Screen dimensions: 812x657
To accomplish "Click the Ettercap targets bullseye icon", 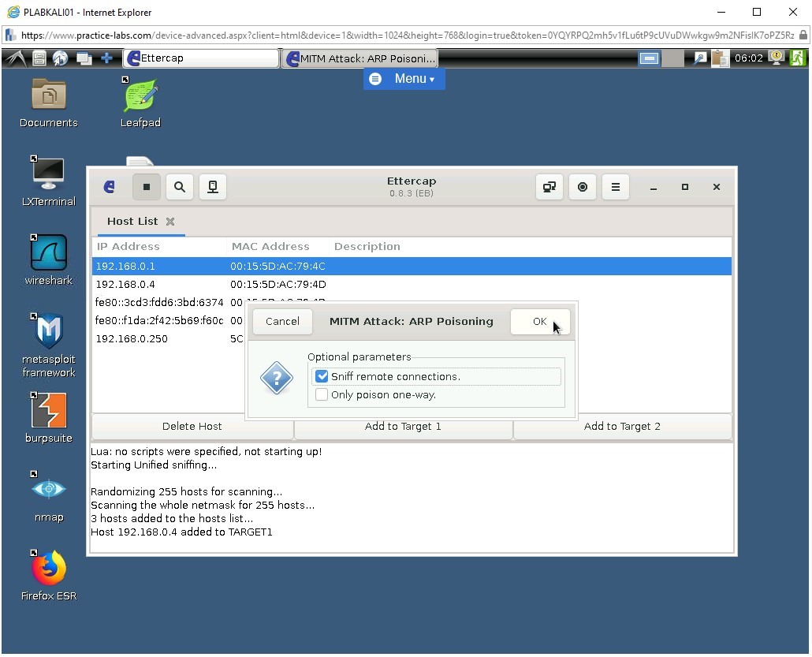I will (582, 187).
